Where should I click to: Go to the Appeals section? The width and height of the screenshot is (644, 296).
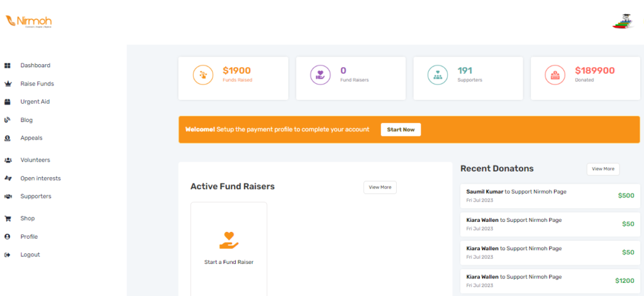[31, 138]
